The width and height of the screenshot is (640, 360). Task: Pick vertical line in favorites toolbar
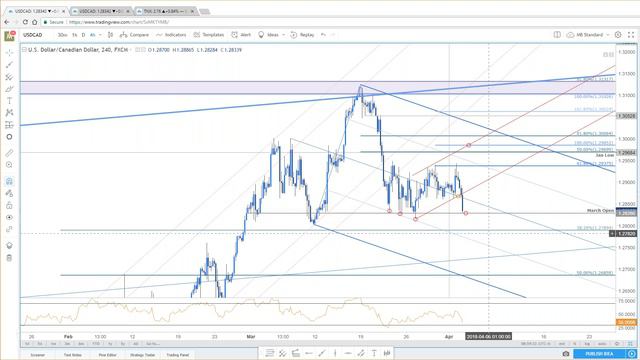click(x=335, y=353)
